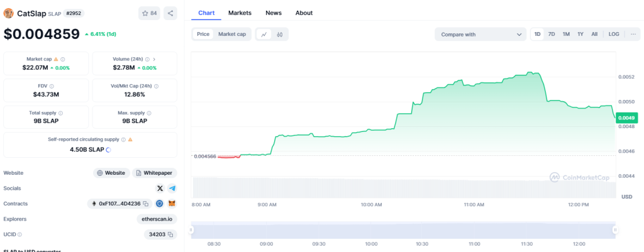The width and height of the screenshot is (644, 252).
Task: Click the $43.73M FDV value
Action: tap(46, 94)
